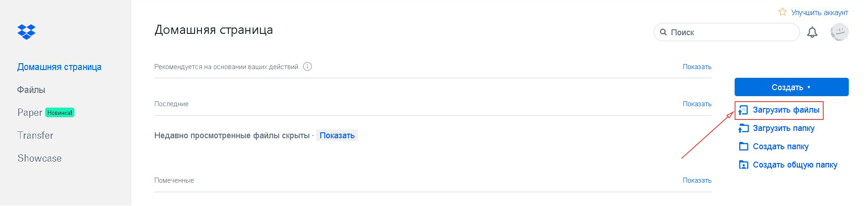Click the shared folder icon
The height and width of the screenshot is (206, 868).
click(x=744, y=165)
